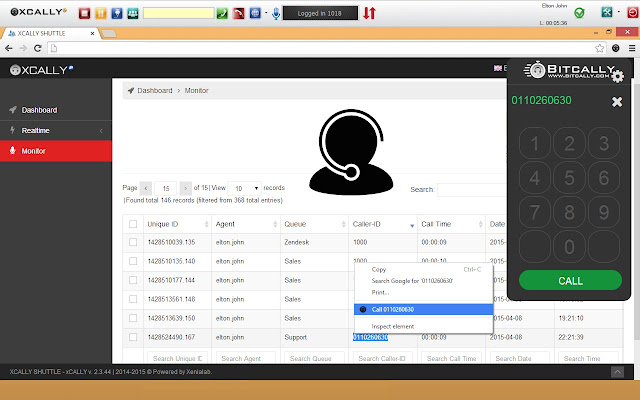Image resolution: width=640 pixels, height=400 pixels.
Task: Click the blue globe icon in phonebar
Action: 255,13
